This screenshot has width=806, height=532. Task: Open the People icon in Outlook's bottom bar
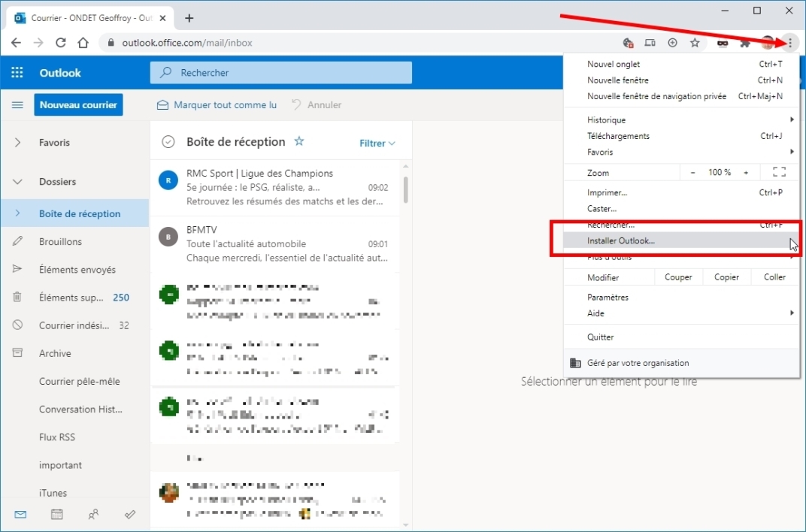click(93, 514)
